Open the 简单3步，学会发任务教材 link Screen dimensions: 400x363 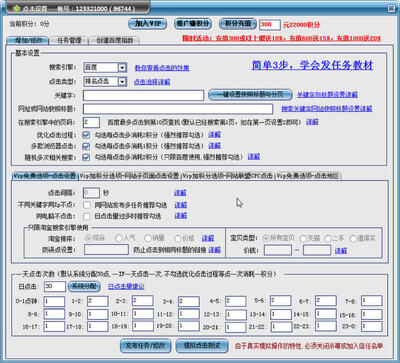(x=312, y=65)
